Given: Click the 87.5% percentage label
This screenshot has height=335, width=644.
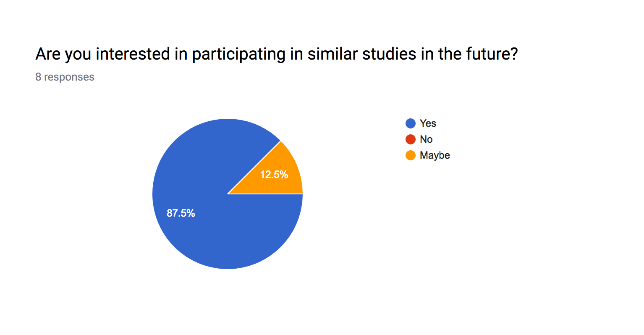Looking at the screenshot, I should coord(181,213).
